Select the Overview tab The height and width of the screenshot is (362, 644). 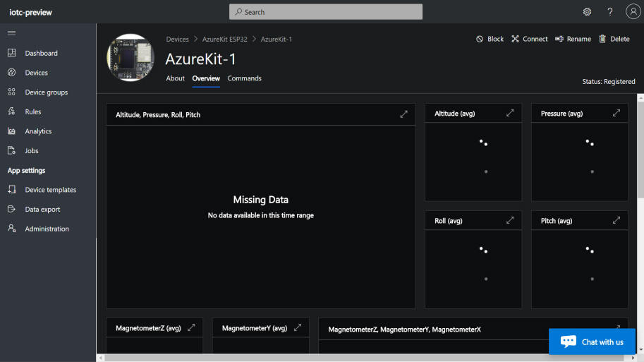click(x=206, y=78)
